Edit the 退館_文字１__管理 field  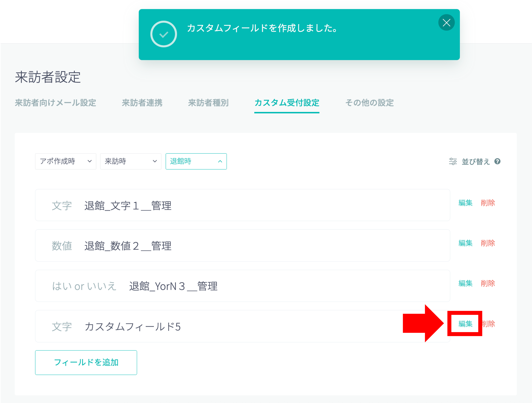(465, 203)
